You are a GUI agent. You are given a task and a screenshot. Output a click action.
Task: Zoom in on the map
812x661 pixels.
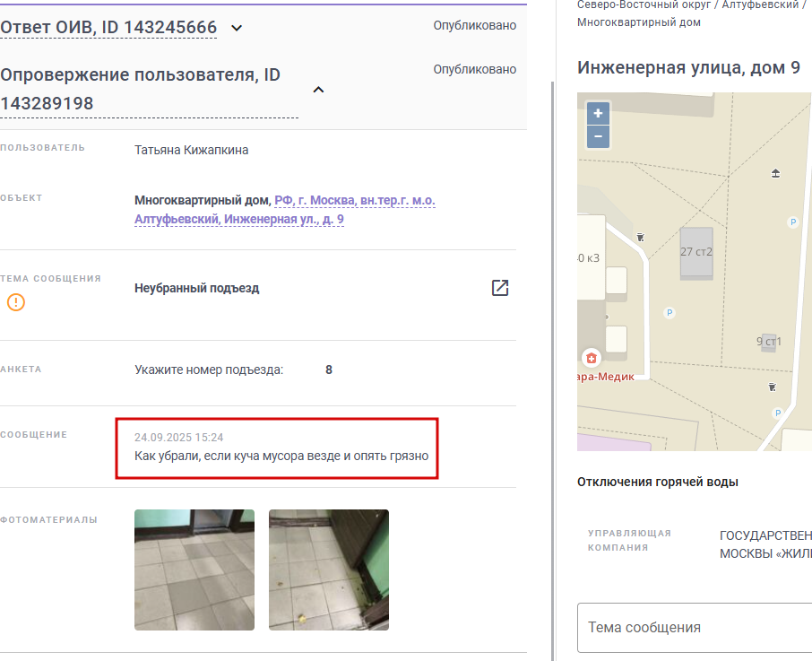(x=598, y=113)
